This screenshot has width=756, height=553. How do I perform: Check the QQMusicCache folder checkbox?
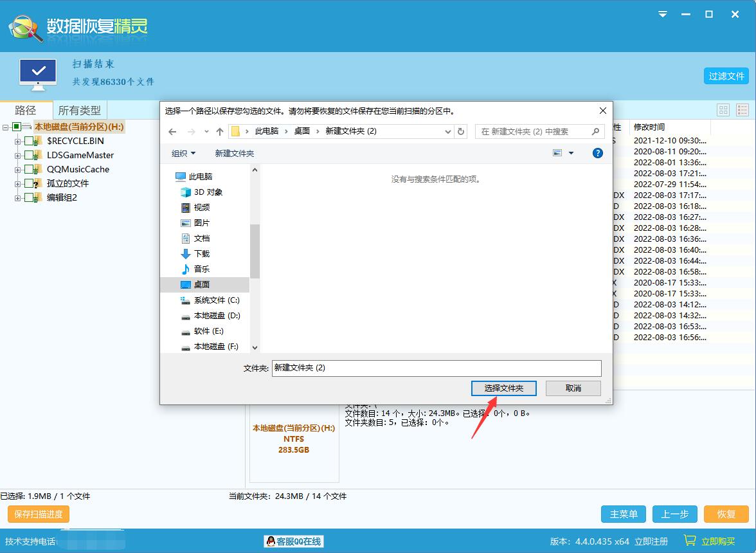(x=29, y=169)
